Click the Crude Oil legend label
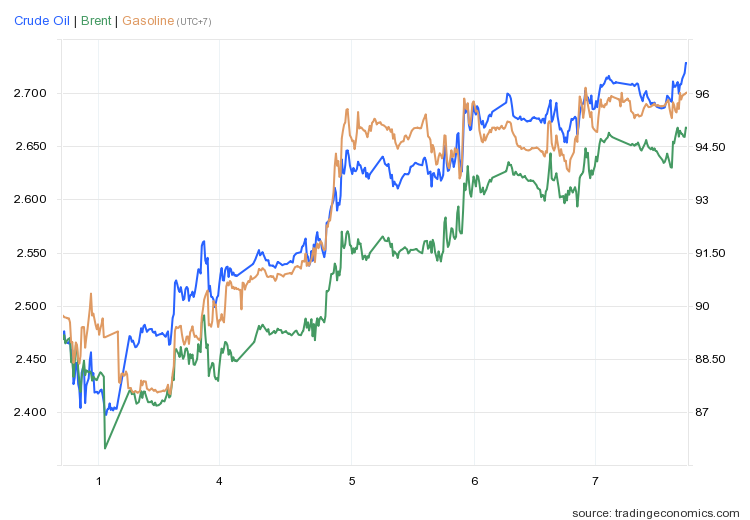Screen dimensions: 750x520 (41, 21)
